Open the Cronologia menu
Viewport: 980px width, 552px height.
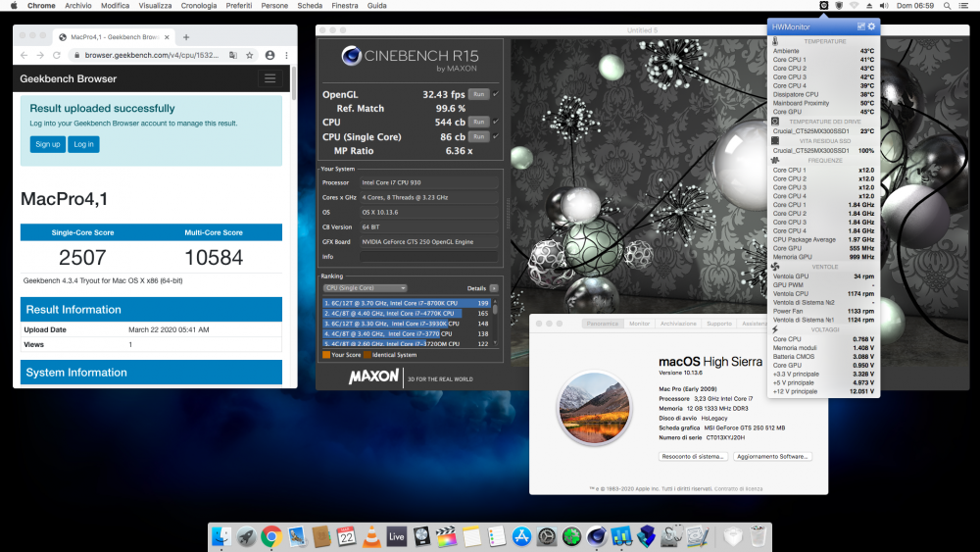pos(199,6)
